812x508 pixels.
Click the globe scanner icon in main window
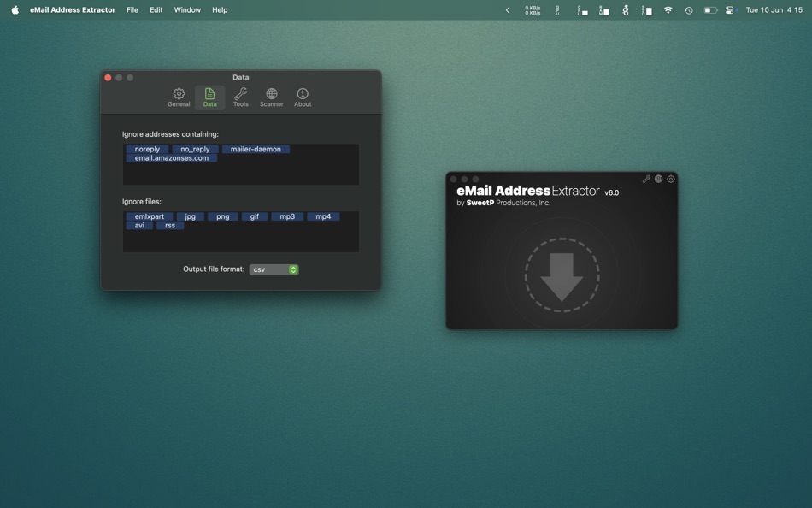tap(658, 179)
